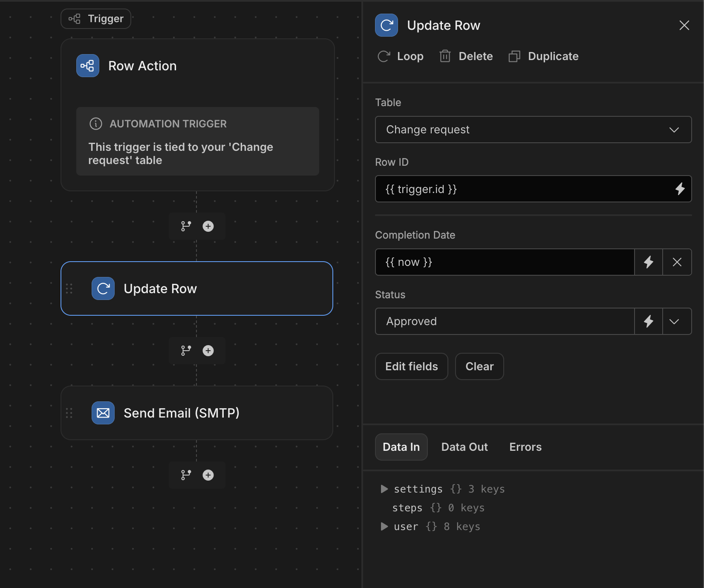The width and height of the screenshot is (704, 588).
Task: Switch to the Data Out tab
Action: click(x=465, y=447)
